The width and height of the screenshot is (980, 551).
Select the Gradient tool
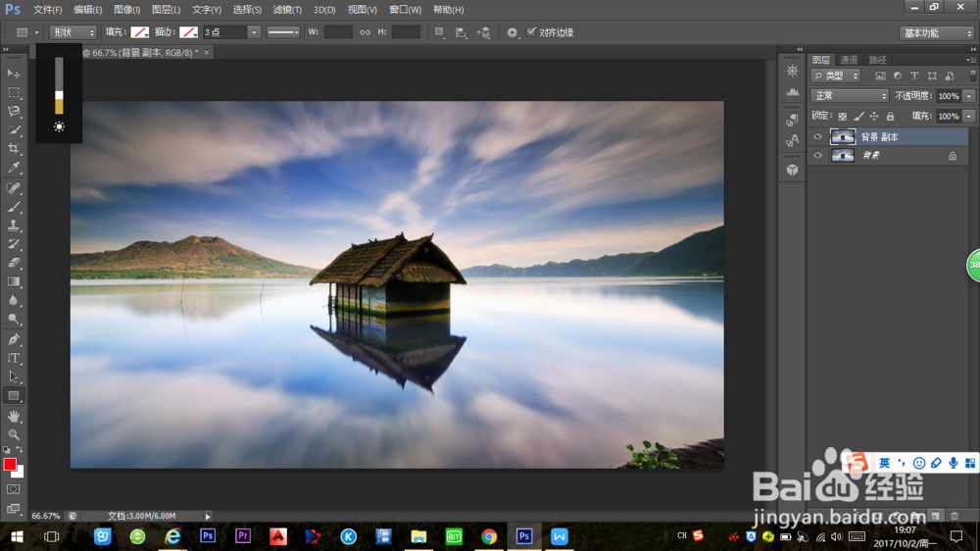(x=14, y=281)
